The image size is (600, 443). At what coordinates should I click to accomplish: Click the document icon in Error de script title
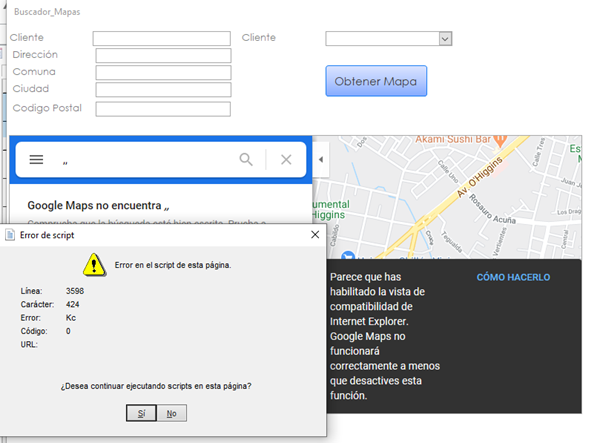click(x=10, y=235)
